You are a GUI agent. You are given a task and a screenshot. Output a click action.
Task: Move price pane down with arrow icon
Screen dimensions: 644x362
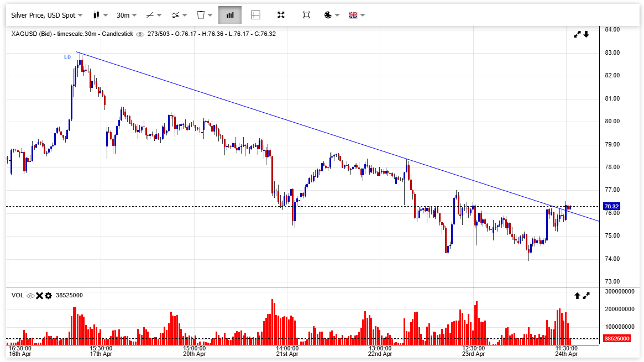(x=586, y=34)
